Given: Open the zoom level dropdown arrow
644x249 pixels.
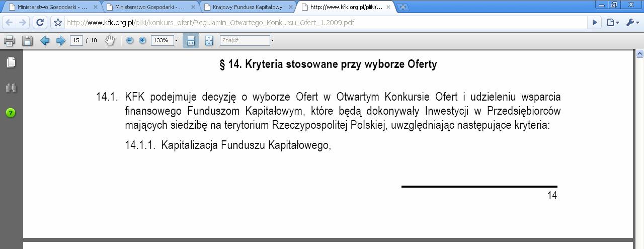Looking at the screenshot, I should coord(176,41).
